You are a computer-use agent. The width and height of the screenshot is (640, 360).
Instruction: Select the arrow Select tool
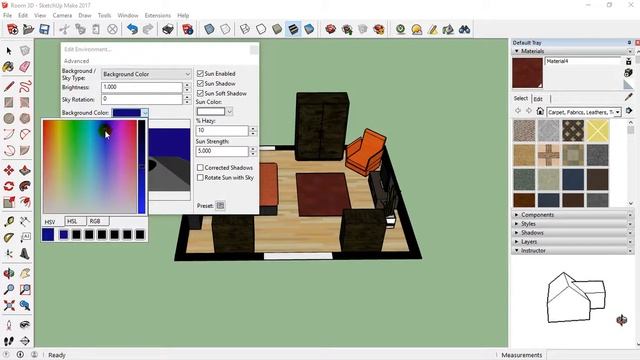coord(9,51)
